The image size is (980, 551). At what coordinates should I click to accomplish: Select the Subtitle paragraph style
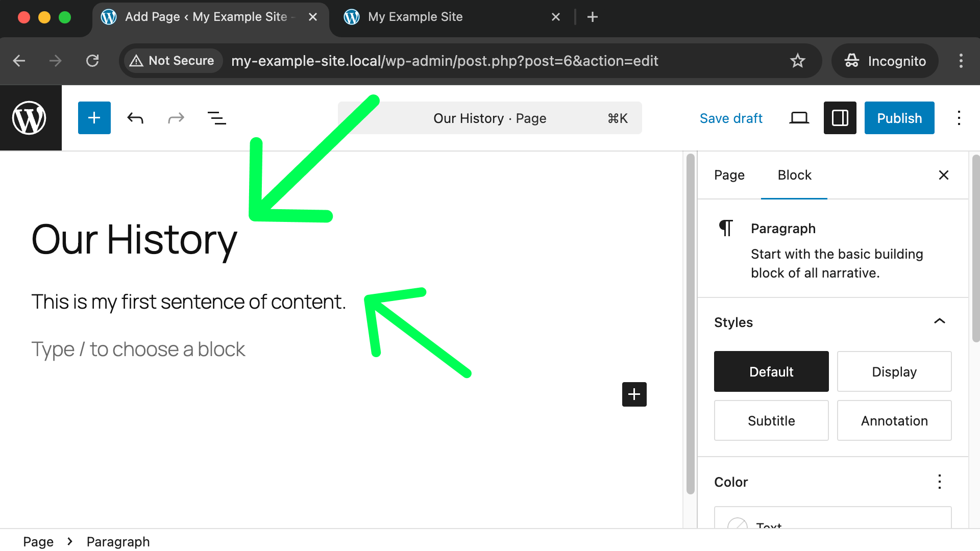[x=771, y=420]
